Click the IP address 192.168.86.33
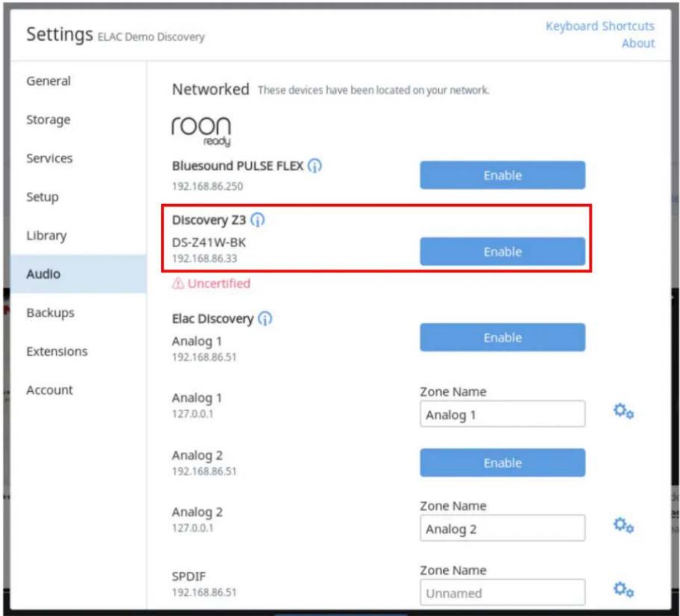 pos(204,258)
